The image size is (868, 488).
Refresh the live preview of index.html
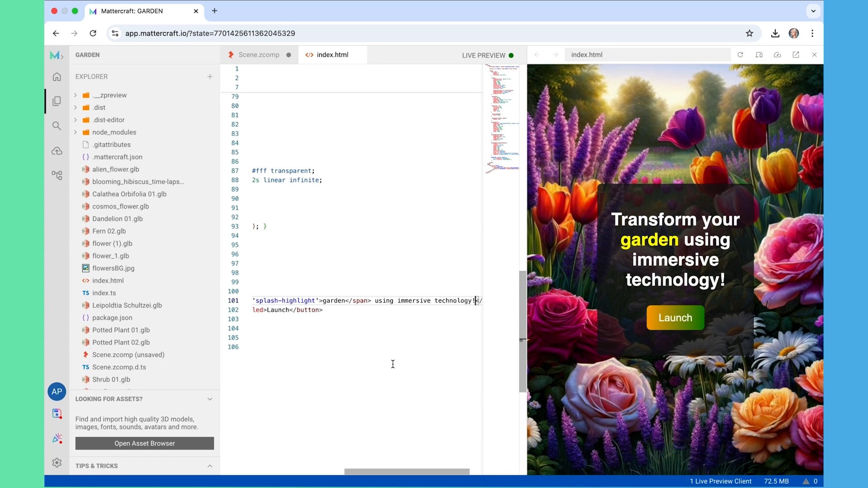tap(740, 55)
